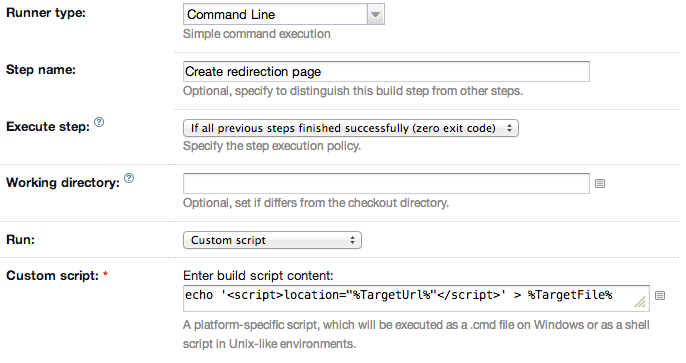
Task: Click the 'Run:' label
Action: tap(20, 240)
